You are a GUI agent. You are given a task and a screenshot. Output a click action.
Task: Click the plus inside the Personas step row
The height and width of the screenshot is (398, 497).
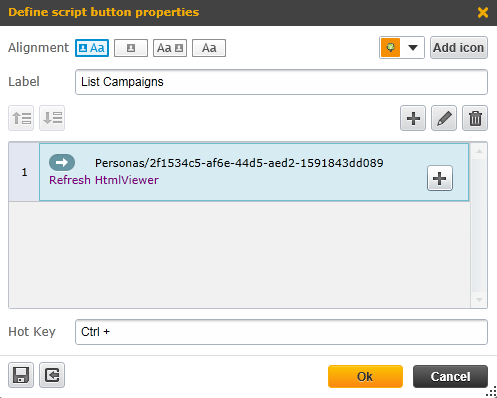click(x=440, y=178)
